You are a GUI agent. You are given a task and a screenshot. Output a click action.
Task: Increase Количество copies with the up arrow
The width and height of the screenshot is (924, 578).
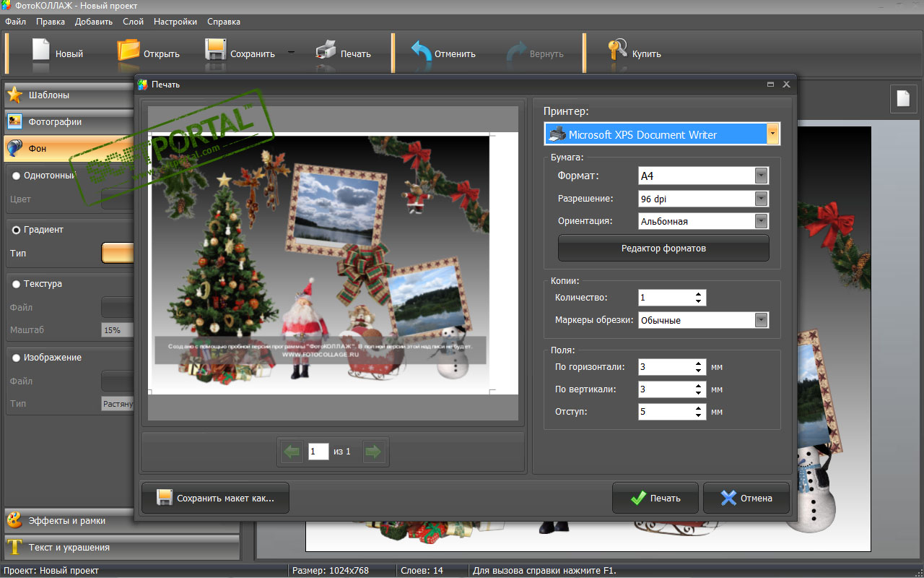coord(699,294)
